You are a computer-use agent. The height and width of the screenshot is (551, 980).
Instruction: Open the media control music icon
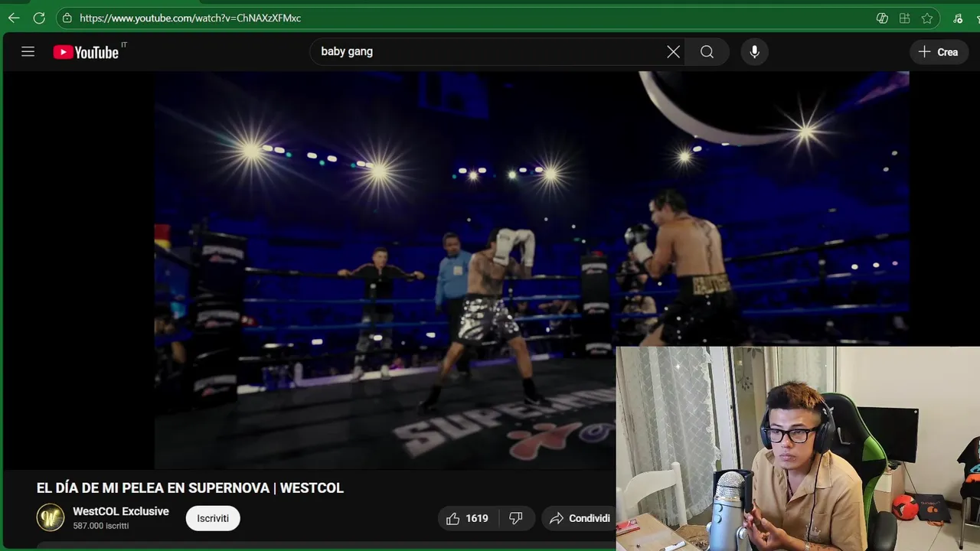958,18
